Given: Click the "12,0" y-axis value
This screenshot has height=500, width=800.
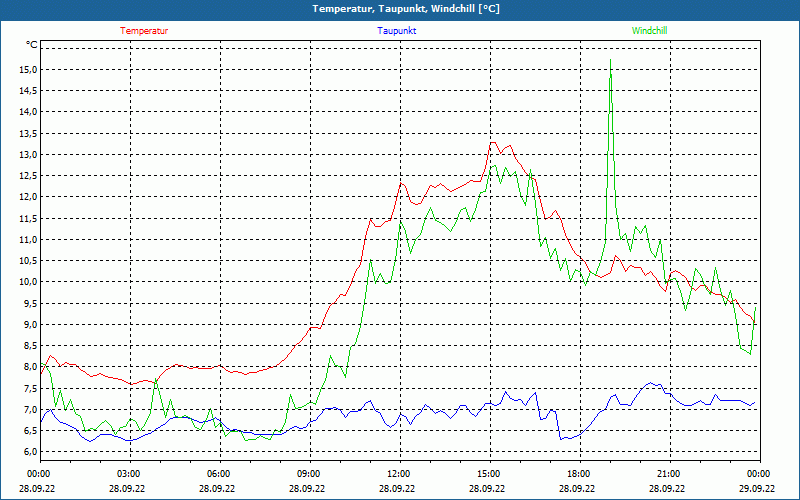Looking at the screenshot, I should tap(29, 197).
